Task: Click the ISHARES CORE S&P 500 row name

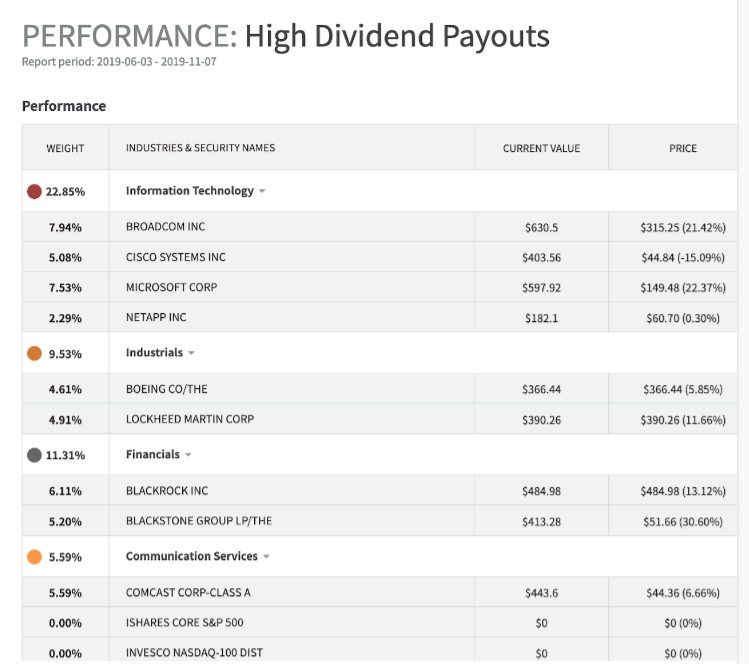Action: click(x=184, y=622)
